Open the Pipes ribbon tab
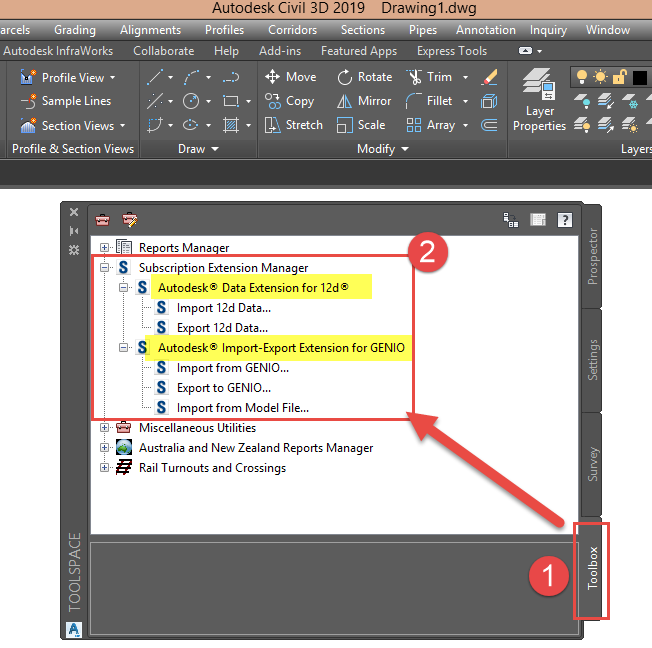Viewport: 652px width, 648px height. pos(423,30)
